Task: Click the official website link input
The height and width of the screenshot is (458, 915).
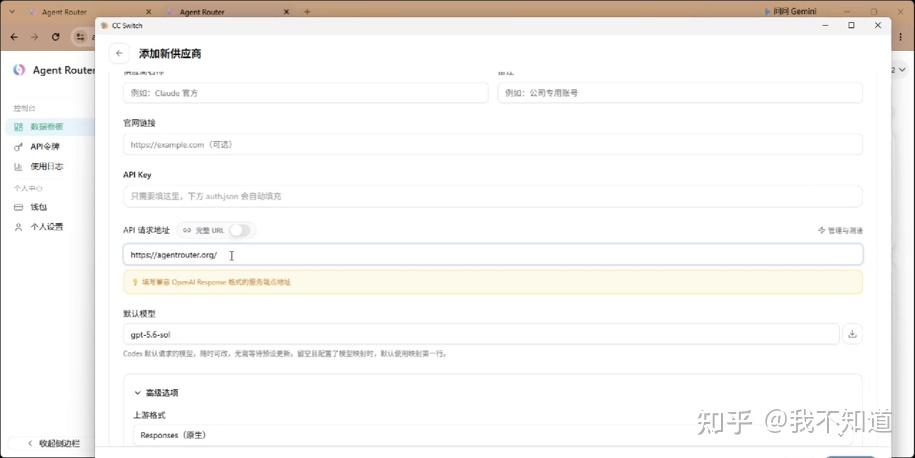Action: pos(493,144)
